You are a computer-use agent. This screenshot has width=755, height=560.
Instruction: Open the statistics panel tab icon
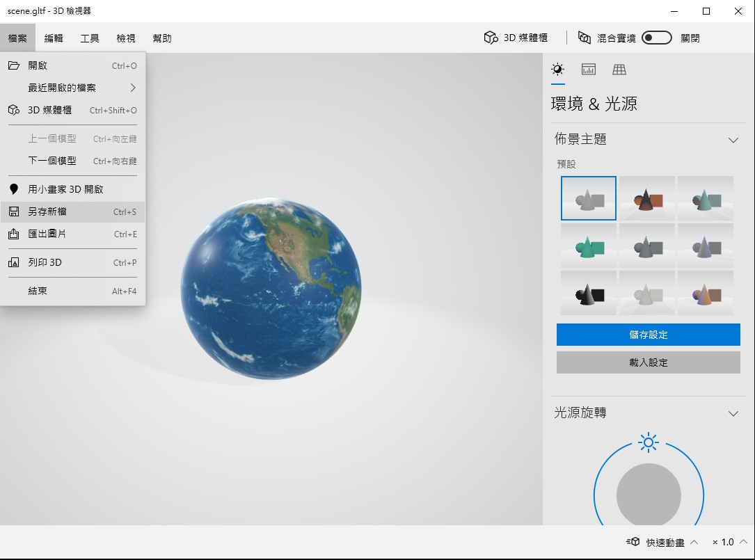click(x=588, y=69)
